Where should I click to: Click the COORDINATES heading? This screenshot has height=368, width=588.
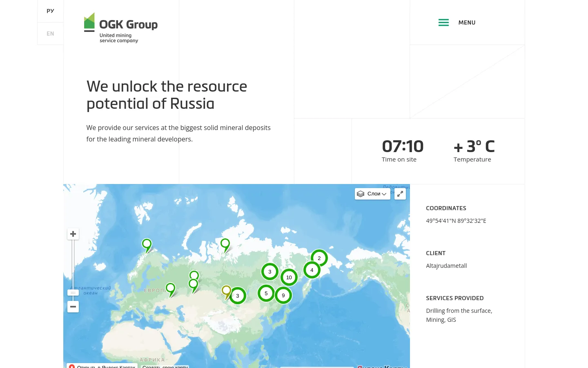[446, 208]
